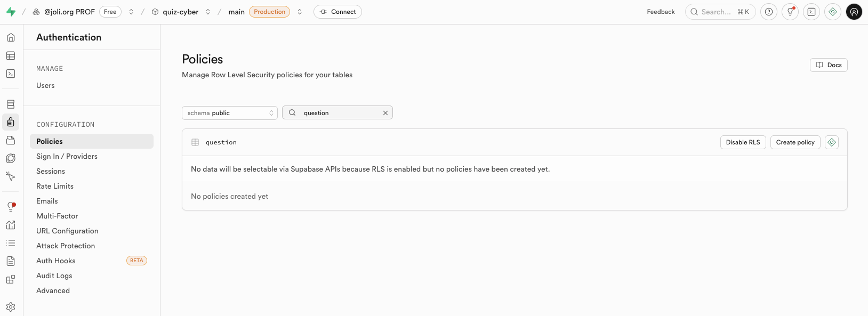
Task: Open the AI assistant icon in header
Action: [833, 12]
